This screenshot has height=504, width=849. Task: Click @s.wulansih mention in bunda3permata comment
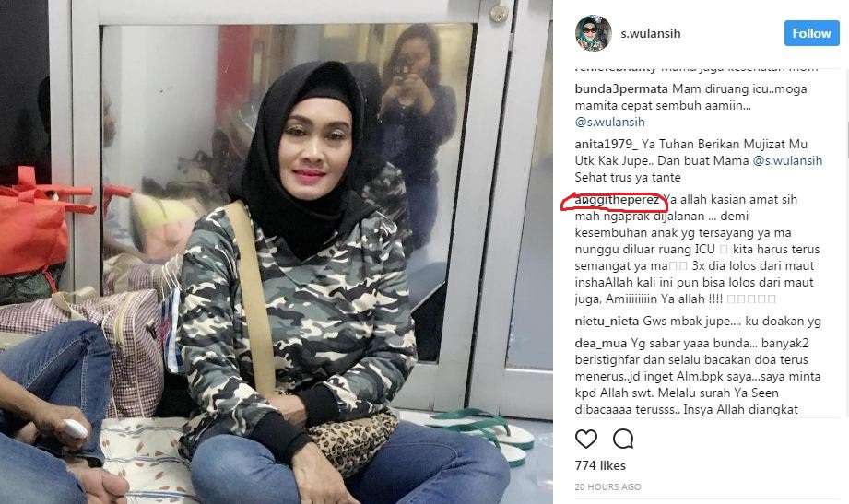click(609, 122)
